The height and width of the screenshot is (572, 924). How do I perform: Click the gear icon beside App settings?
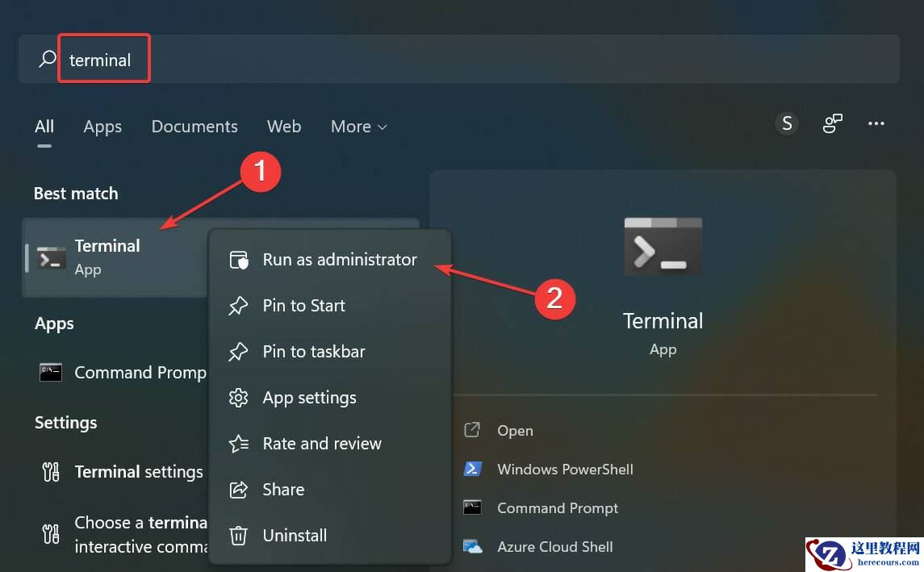tap(238, 398)
